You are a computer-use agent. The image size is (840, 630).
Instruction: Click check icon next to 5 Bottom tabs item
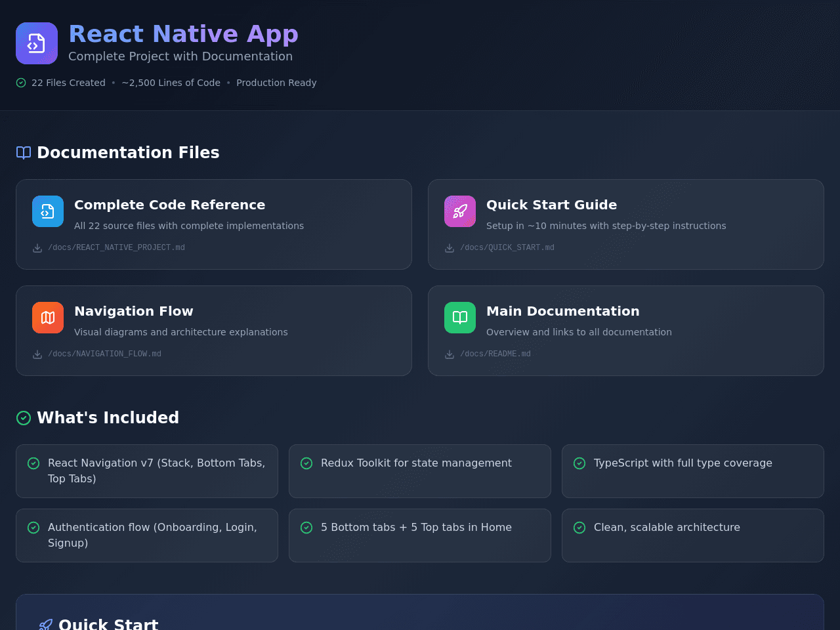(306, 528)
